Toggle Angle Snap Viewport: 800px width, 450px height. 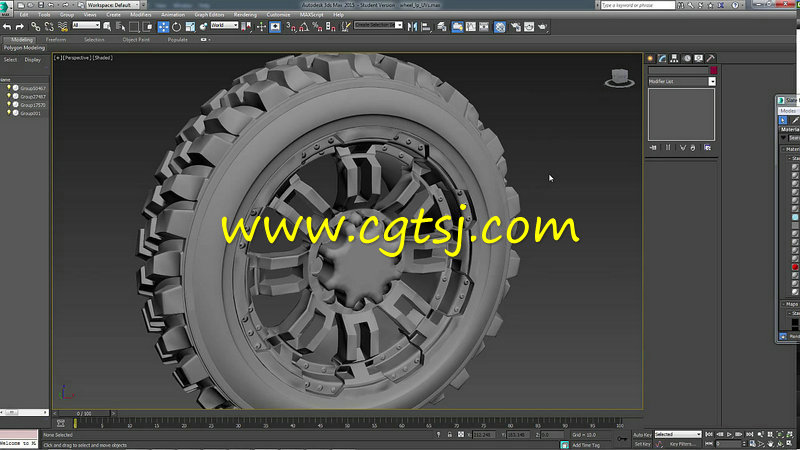(304, 27)
